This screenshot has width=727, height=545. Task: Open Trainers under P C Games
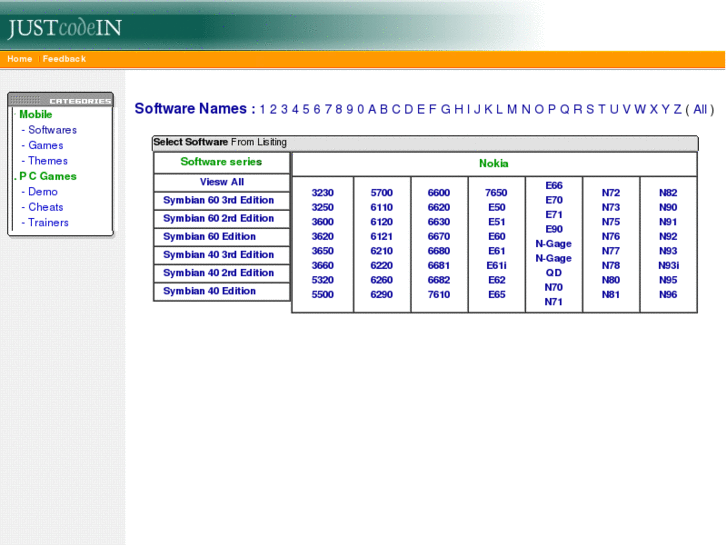[x=48, y=223]
